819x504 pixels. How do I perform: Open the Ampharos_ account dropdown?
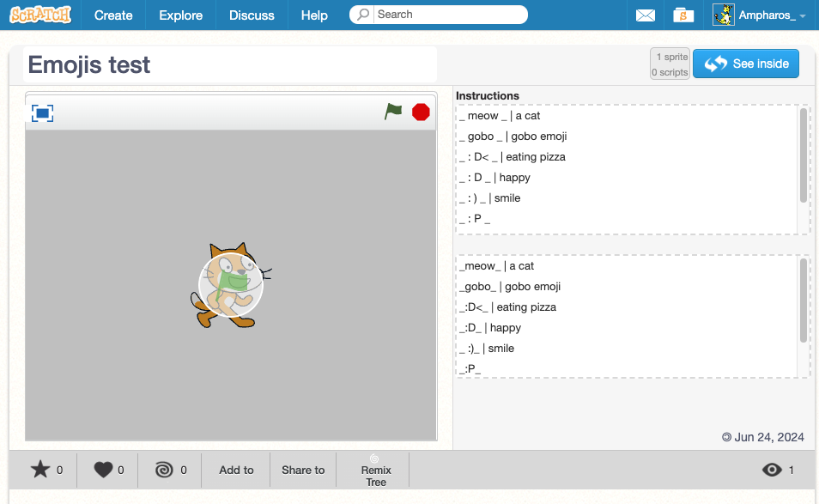click(802, 16)
